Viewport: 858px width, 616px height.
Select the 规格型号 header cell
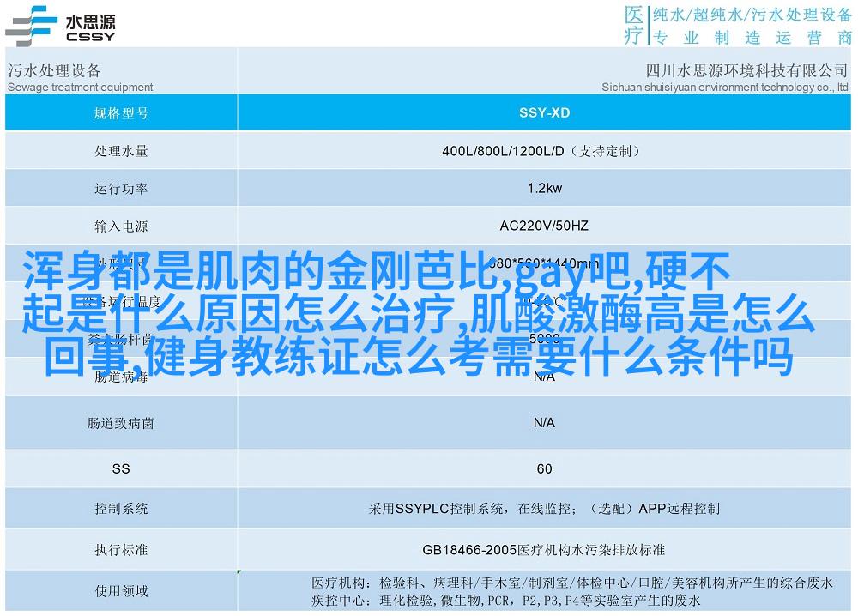tap(121, 112)
